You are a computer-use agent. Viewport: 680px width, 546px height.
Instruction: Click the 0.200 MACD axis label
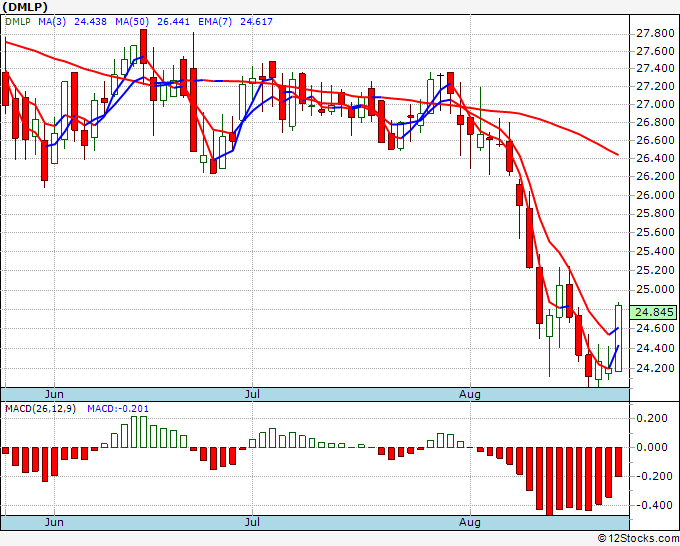[652, 418]
